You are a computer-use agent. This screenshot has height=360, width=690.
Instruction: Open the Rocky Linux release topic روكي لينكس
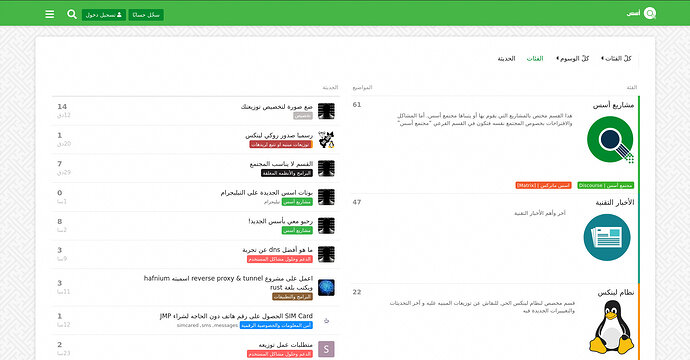(x=279, y=136)
